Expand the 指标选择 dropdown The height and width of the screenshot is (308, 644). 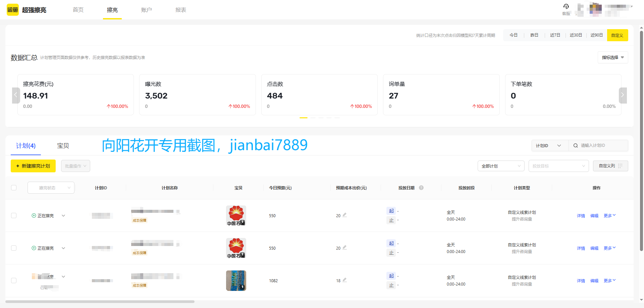pos(613,57)
